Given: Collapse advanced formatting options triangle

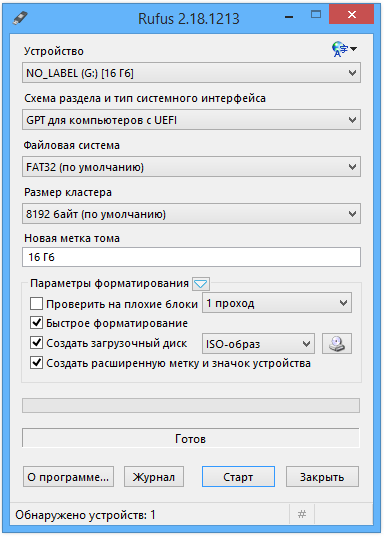Looking at the screenshot, I should (201, 284).
